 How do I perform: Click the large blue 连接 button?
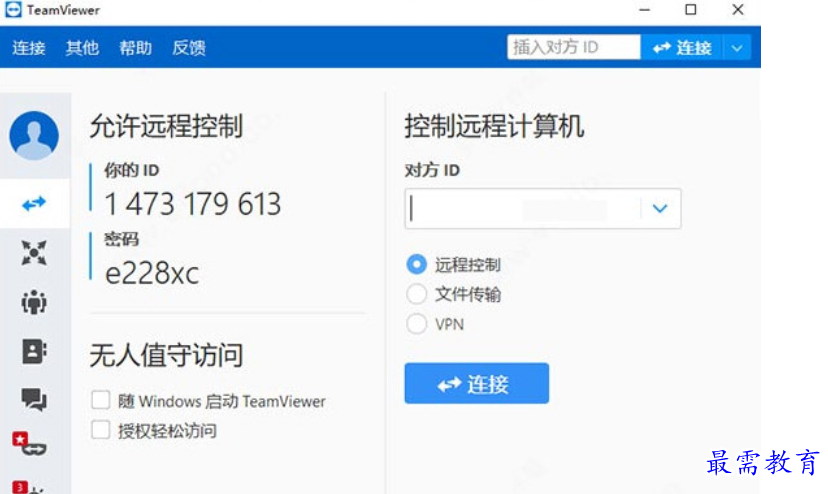[477, 384]
